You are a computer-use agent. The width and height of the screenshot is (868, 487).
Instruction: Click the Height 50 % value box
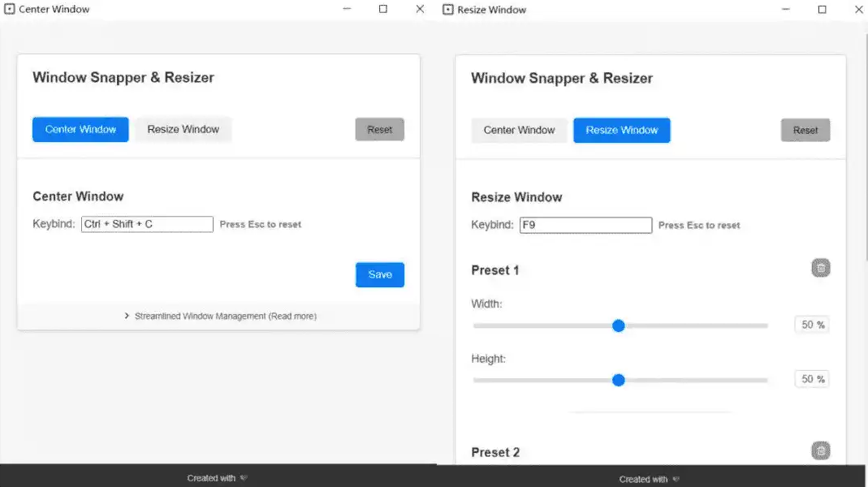point(812,379)
